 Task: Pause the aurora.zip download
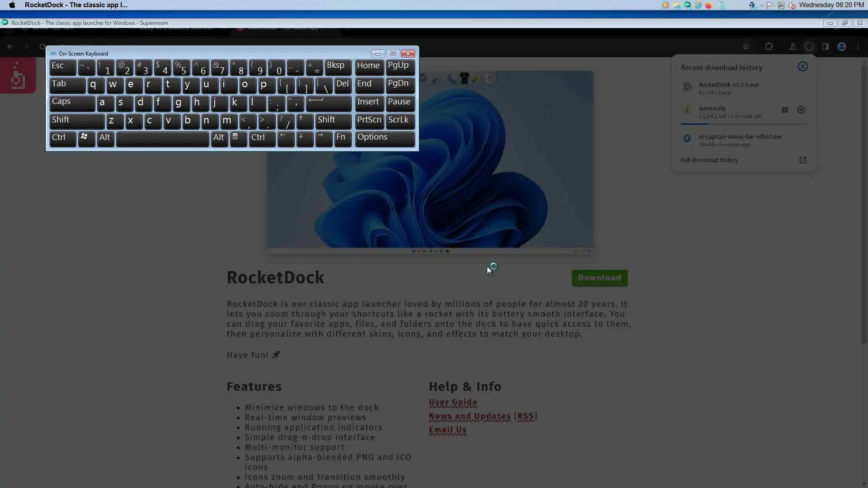(x=785, y=110)
